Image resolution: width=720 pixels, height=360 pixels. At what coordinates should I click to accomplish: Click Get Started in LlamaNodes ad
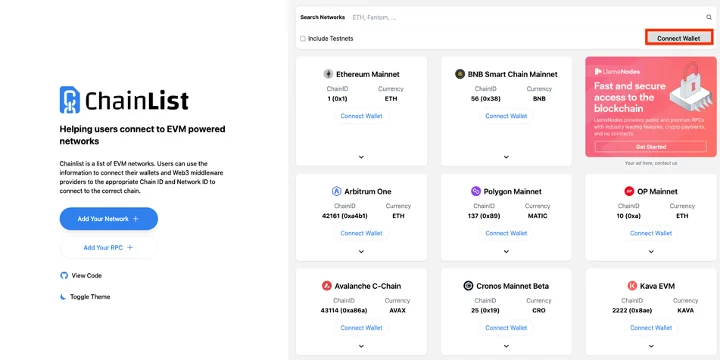point(651,147)
